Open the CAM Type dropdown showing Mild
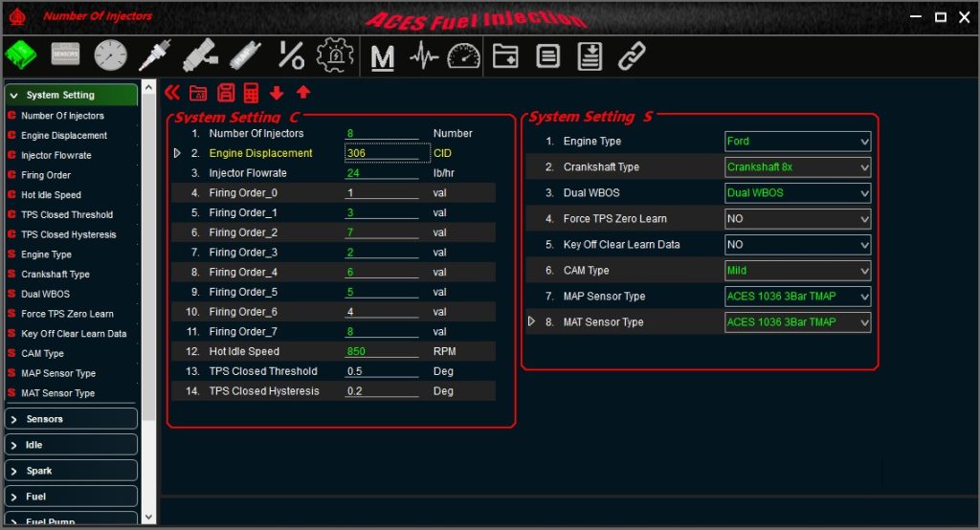The image size is (980, 530). pos(797,271)
